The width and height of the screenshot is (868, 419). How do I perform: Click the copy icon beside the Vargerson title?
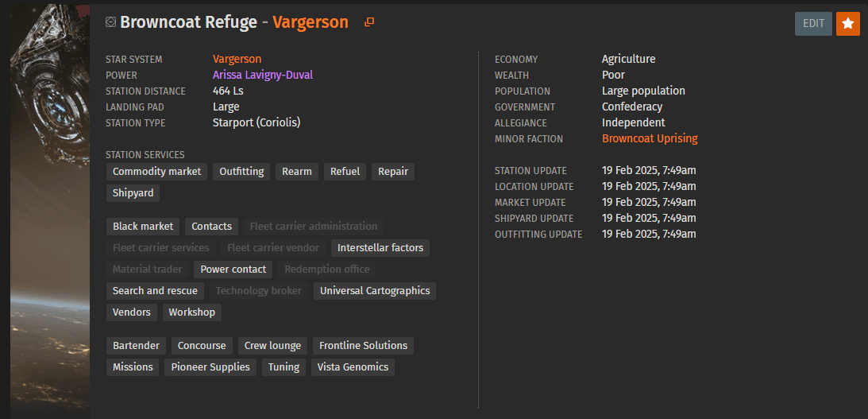click(369, 22)
